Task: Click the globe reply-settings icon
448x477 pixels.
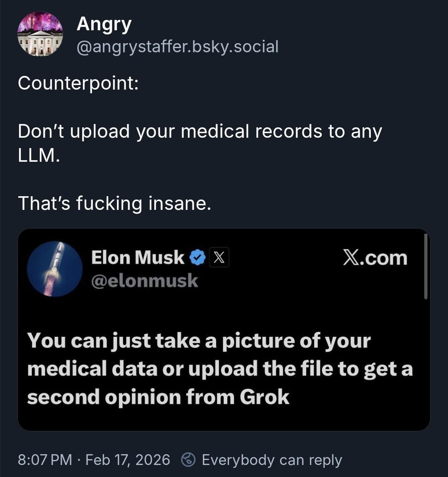Action: coord(189,460)
